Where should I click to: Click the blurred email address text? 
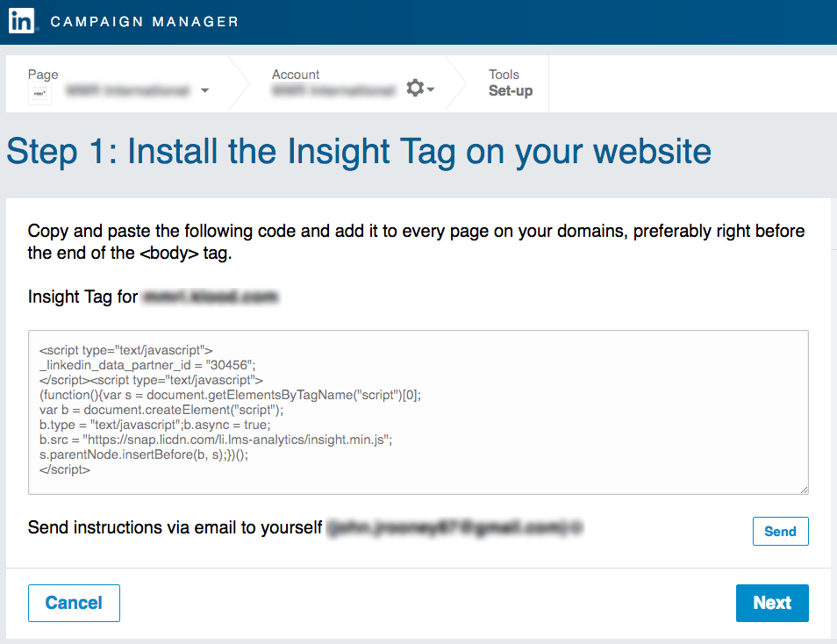point(454,528)
